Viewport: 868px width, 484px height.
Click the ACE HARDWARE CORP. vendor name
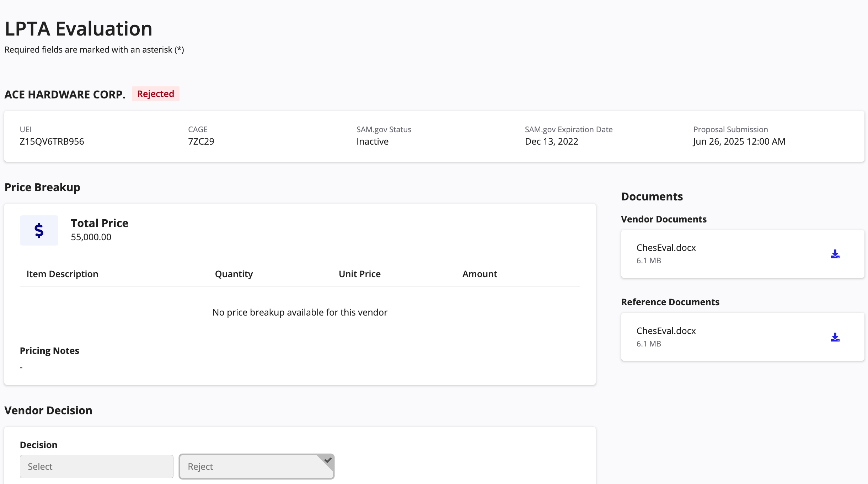pos(65,95)
